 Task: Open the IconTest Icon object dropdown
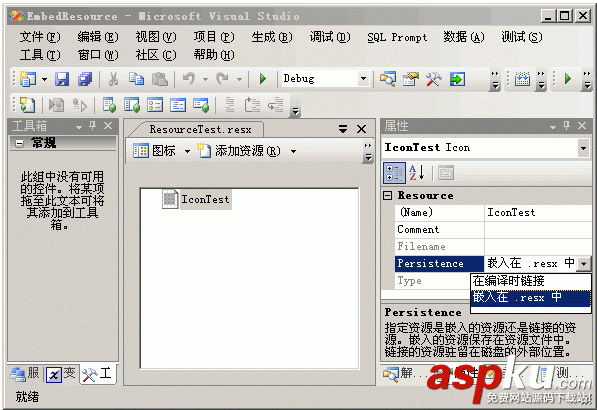(583, 148)
